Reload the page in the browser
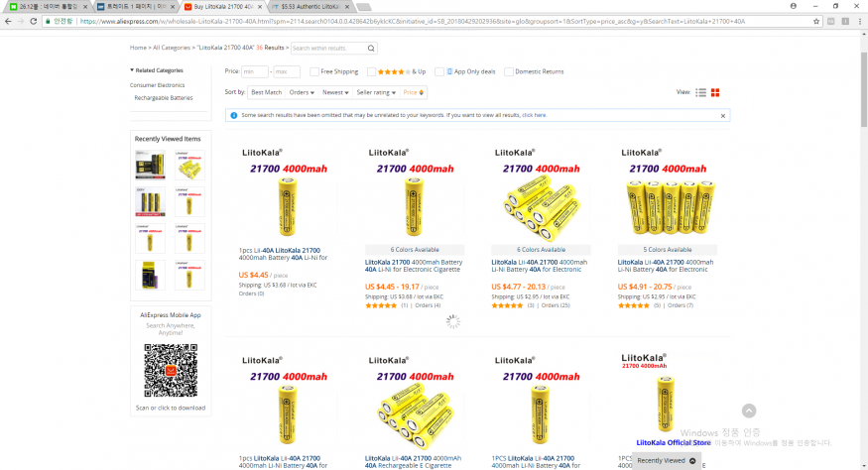 (x=33, y=21)
